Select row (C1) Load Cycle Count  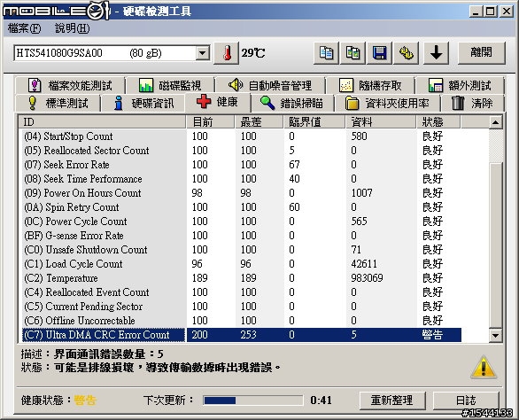[x=242, y=264]
